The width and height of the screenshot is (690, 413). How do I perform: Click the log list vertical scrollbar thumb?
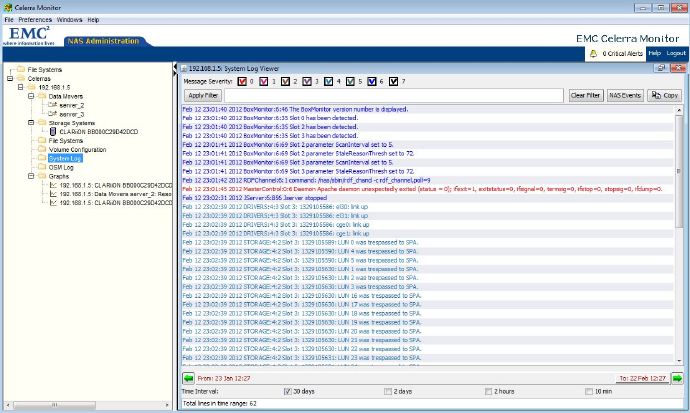tap(678, 172)
